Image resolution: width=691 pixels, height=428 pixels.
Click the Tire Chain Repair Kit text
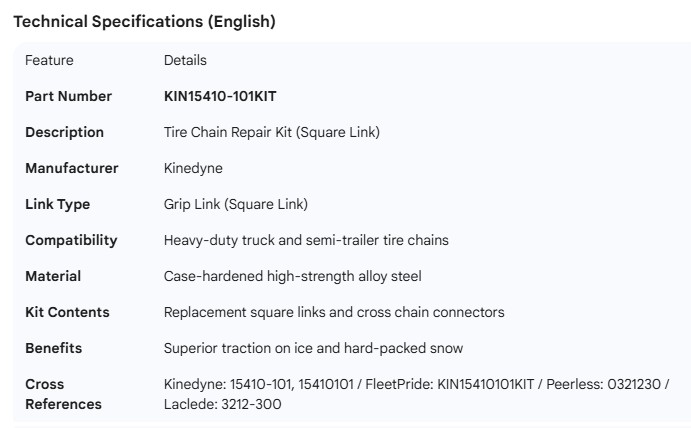(271, 132)
